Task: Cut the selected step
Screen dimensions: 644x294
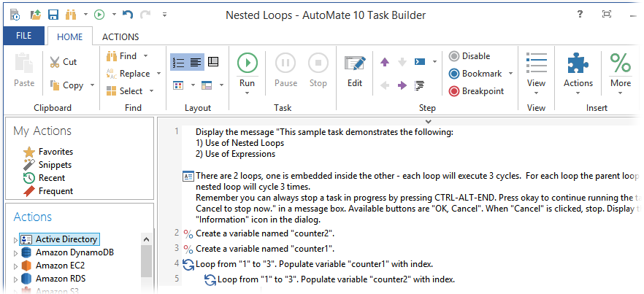Action: click(64, 62)
